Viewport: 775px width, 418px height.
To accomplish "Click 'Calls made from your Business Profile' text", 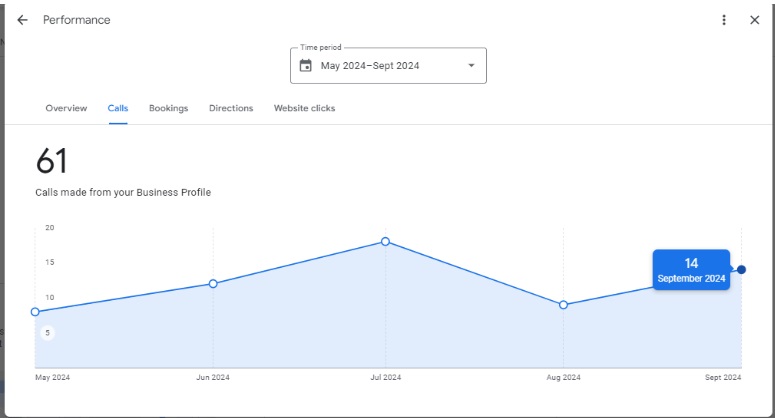I will (x=123, y=192).
